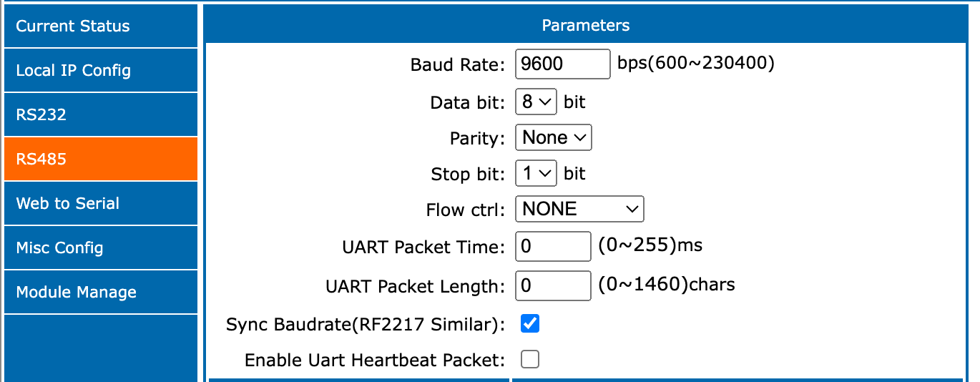The image size is (980, 382).
Task: Click the Sync Baudrate(RF2217 Similar) label
Action: pyautogui.click(x=366, y=324)
